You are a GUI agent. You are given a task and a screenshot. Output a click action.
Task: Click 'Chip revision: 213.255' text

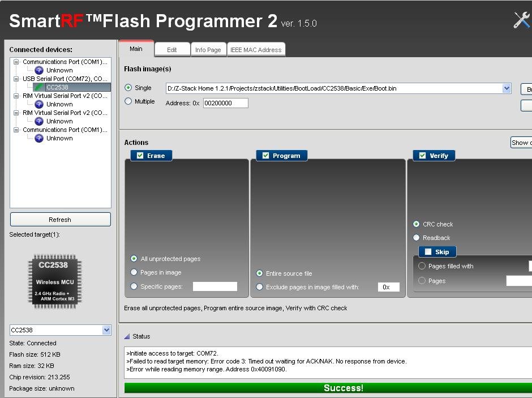(40, 377)
